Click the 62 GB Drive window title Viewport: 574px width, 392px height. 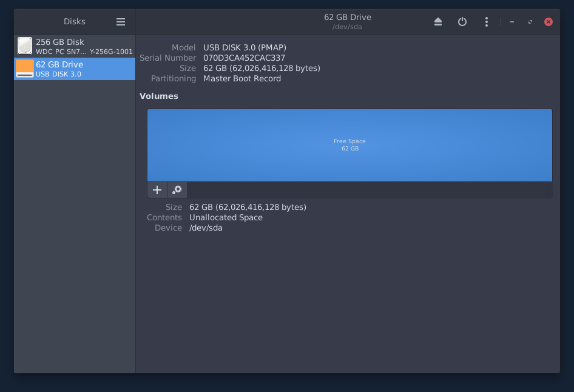click(348, 17)
